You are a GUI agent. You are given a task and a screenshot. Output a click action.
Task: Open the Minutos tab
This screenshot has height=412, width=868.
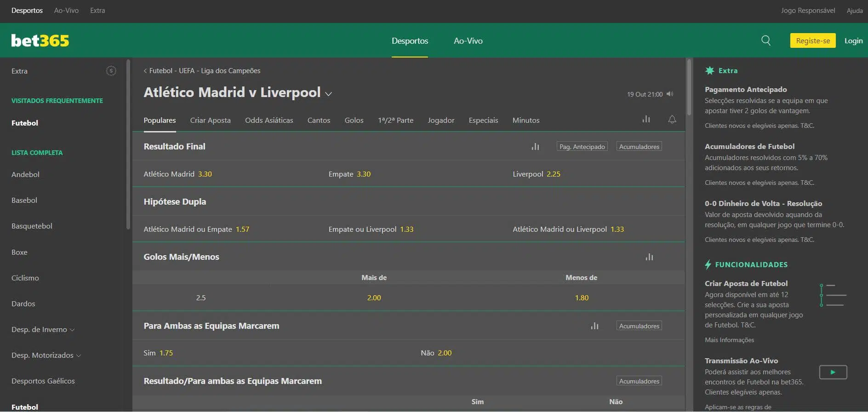[x=526, y=120]
